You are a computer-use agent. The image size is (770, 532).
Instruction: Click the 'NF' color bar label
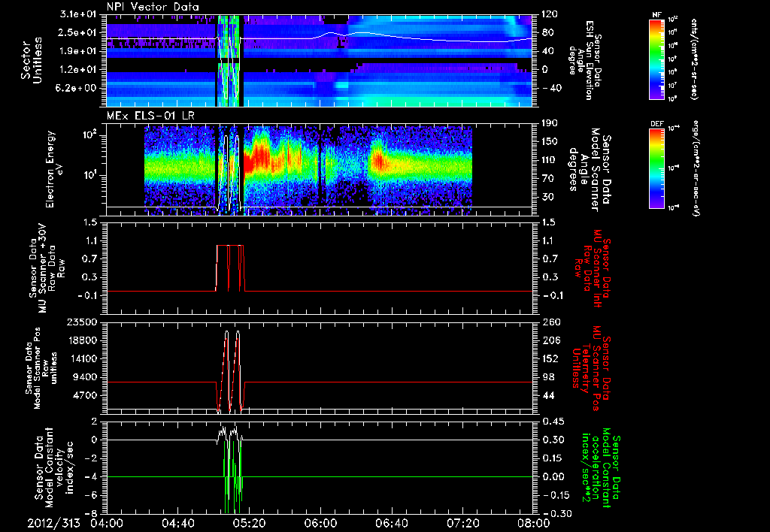pyautogui.click(x=657, y=15)
